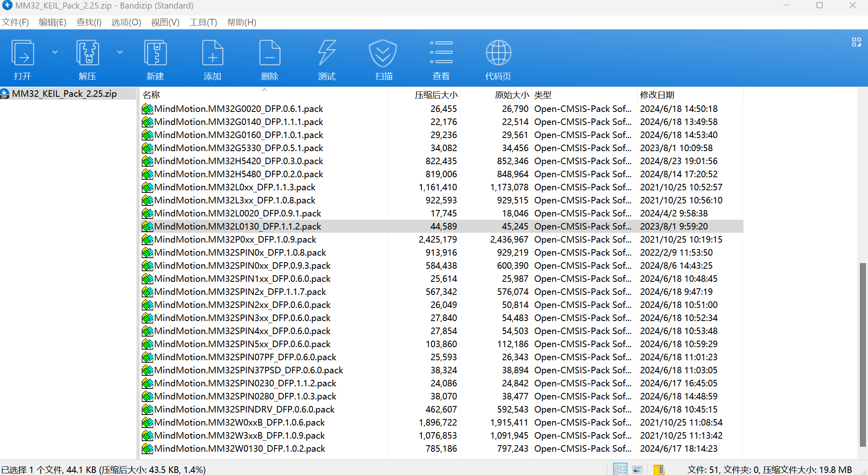Click the 添加 (Add) toolbar icon
This screenshot has width=868, height=475.
tap(212, 53)
